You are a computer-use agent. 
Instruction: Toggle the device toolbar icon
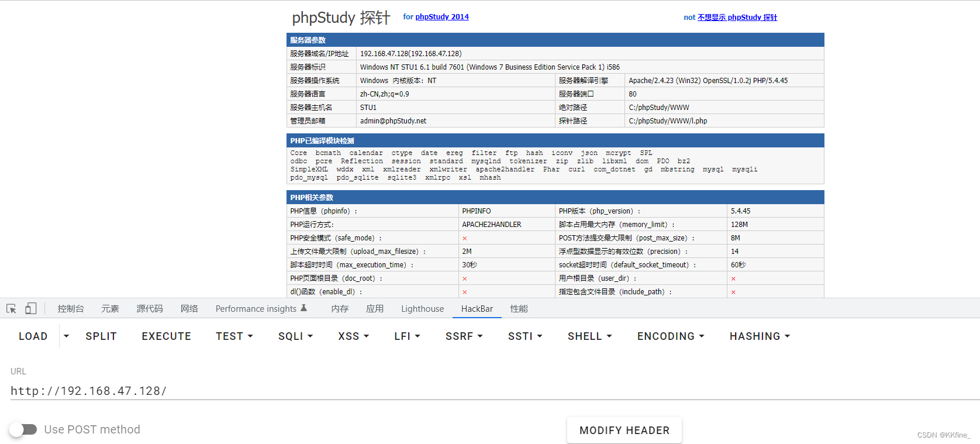pyautogui.click(x=31, y=308)
